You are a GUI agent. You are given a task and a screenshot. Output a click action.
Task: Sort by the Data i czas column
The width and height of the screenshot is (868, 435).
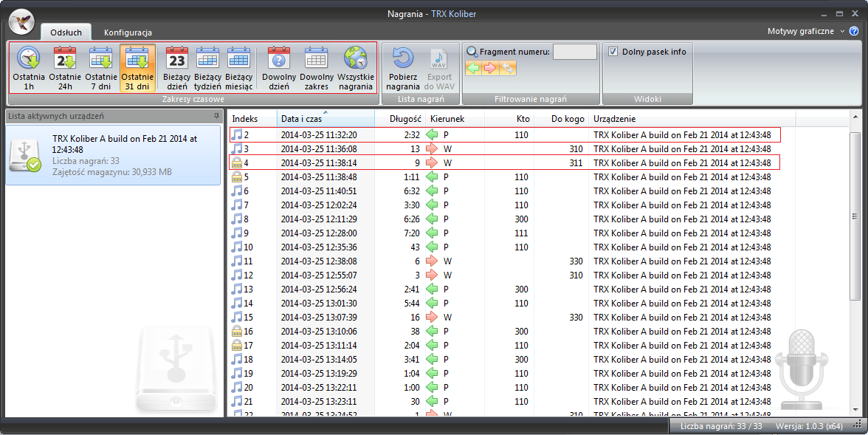[x=325, y=119]
